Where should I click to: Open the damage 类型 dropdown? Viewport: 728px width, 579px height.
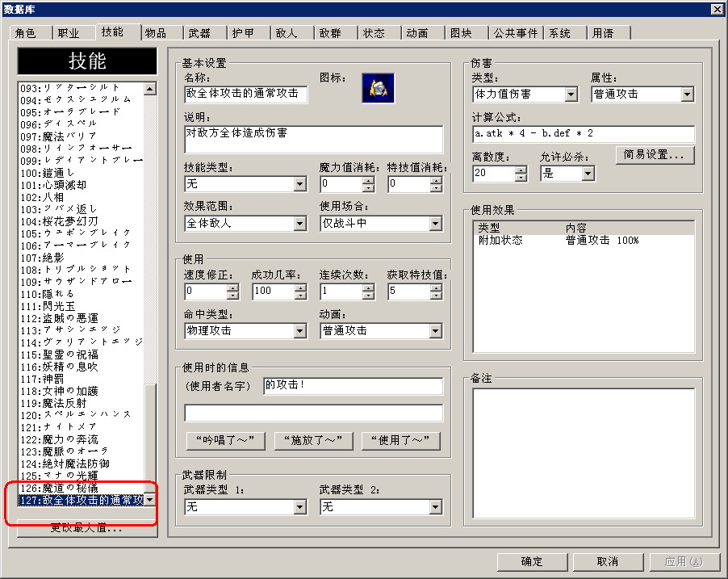(571, 94)
